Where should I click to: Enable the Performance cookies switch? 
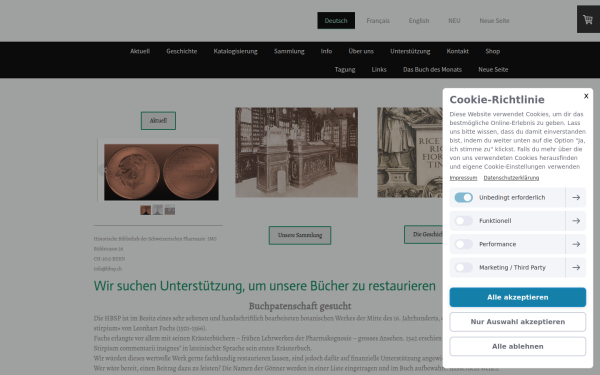[x=463, y=244]
